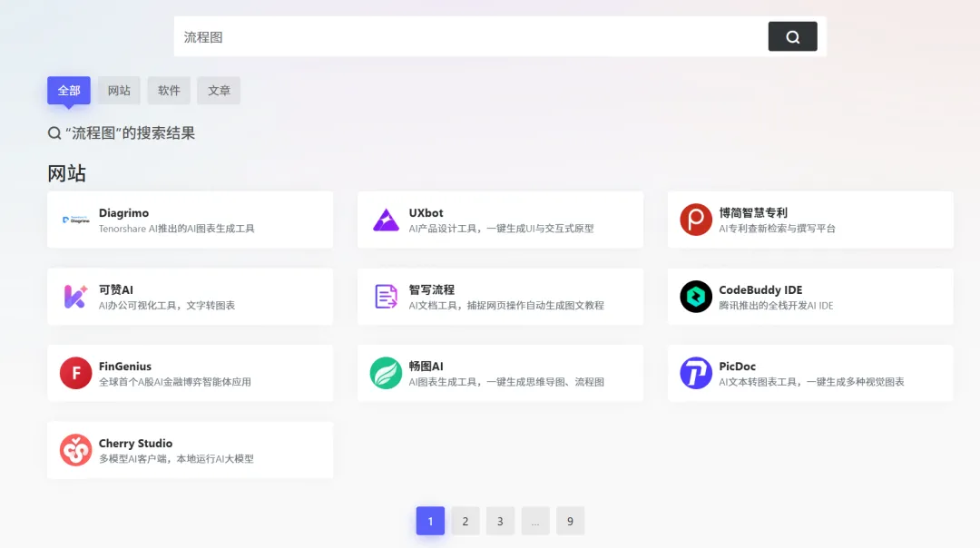980x548 pixels.
Task: Click text 'AI产品设计工具，一键生成UI与交互式原型'
Action: pos(501,229)
